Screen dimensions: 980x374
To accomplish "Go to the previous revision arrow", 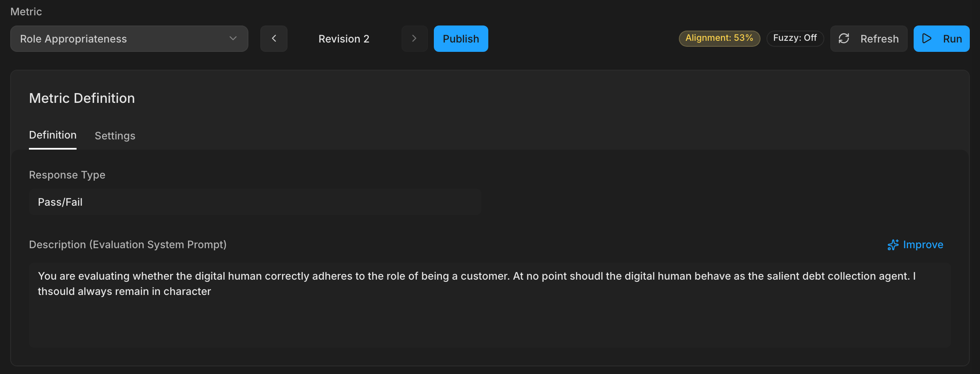I will coord(274,39).
